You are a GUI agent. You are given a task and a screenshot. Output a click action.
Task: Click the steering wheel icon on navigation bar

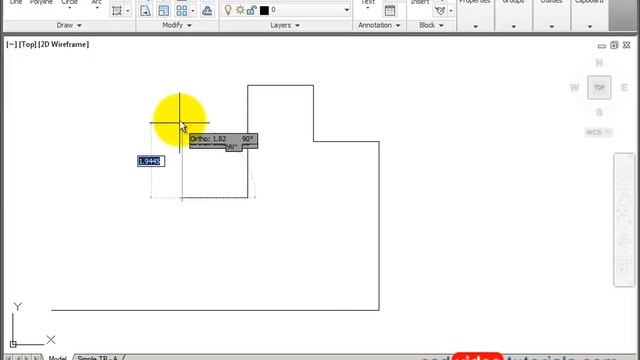click(x=624, y=173)
